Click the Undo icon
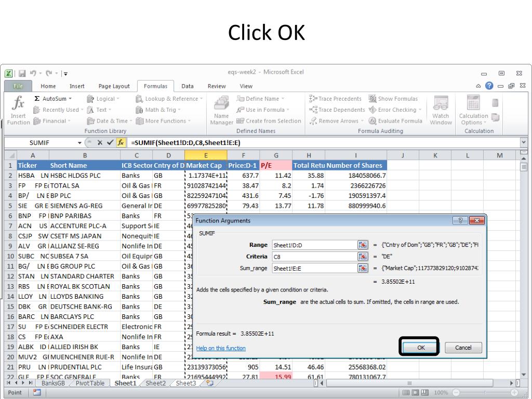532x399 pixels. pos(33,73)
